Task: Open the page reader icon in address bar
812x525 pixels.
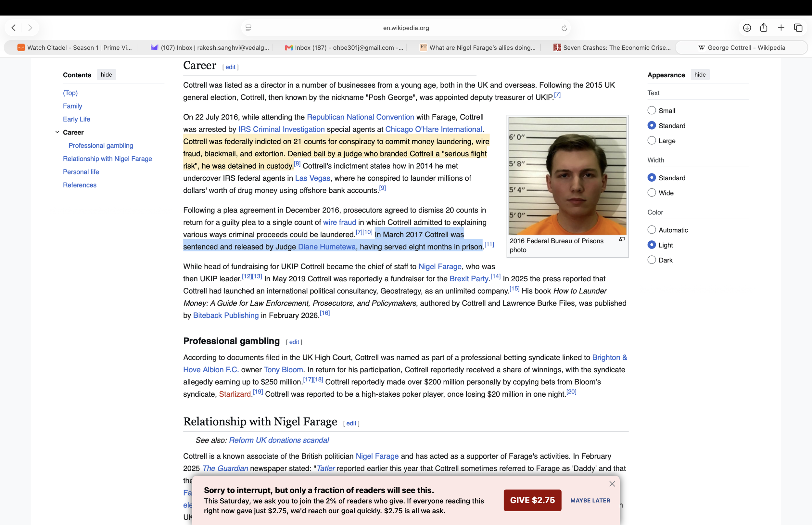Action: tap(248, 28)
